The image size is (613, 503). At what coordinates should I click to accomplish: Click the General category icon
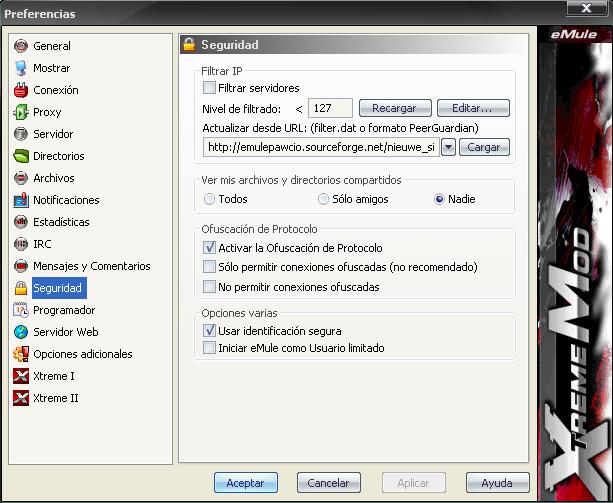21,46
